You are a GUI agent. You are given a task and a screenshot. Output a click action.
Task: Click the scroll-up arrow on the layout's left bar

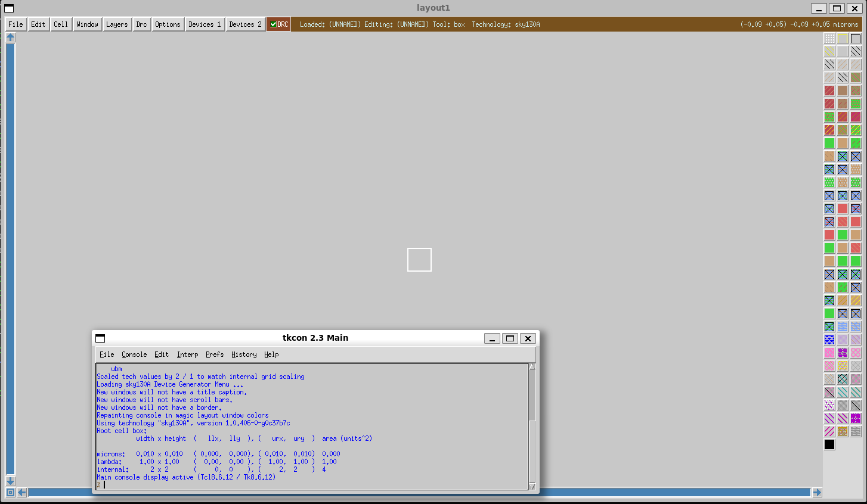pyautogui.click(x=10, y=38)
